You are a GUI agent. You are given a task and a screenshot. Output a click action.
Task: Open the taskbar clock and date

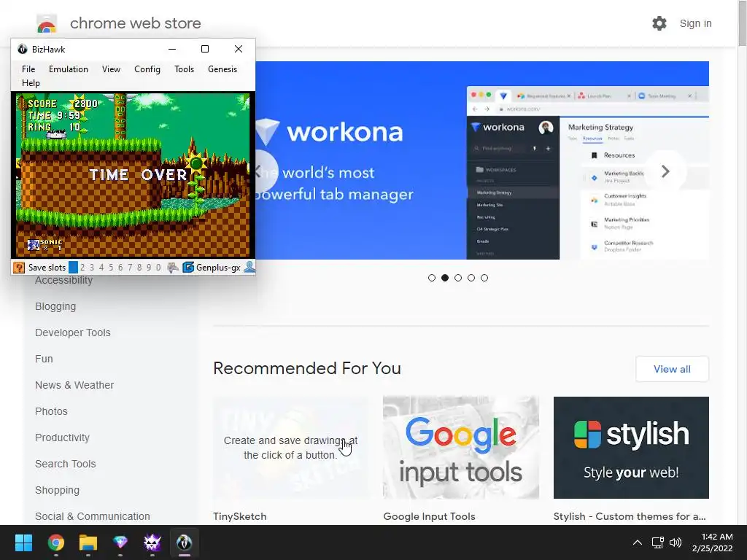pos(713,542)
